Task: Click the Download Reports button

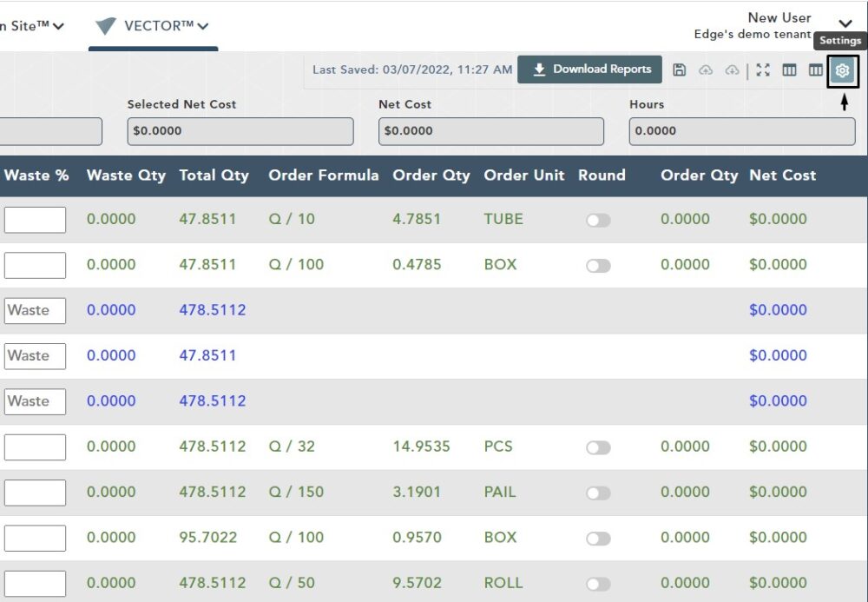Action: click(589, 69)
